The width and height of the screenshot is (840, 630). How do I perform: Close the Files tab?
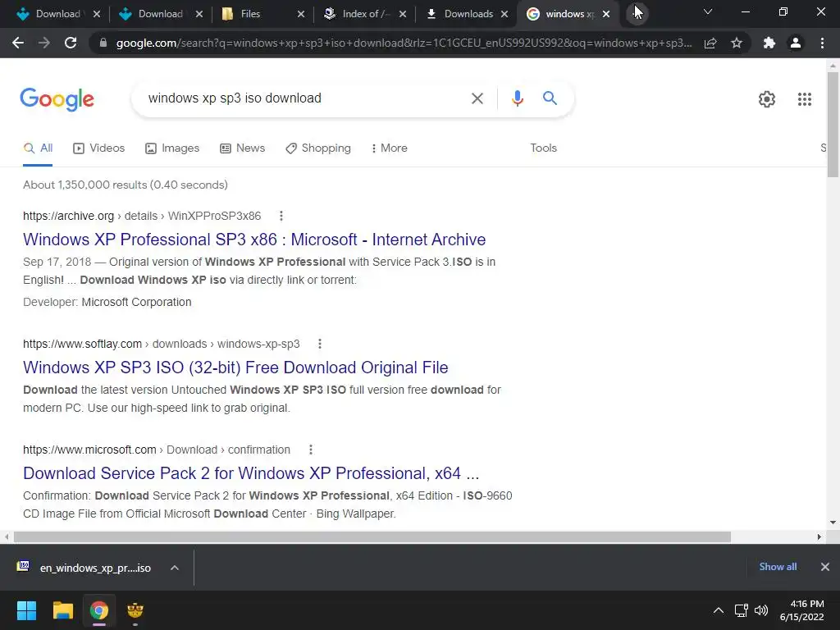301,14
